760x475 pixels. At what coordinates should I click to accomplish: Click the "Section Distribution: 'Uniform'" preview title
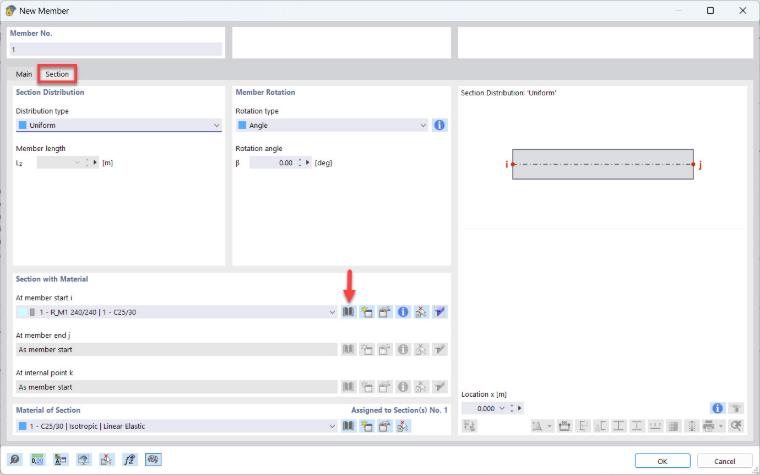(508, 93)
